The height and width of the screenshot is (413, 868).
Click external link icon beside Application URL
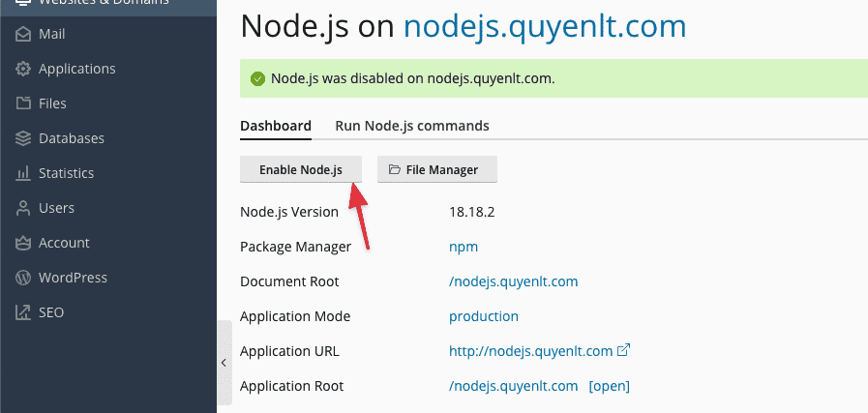click(x=624, y=350)
